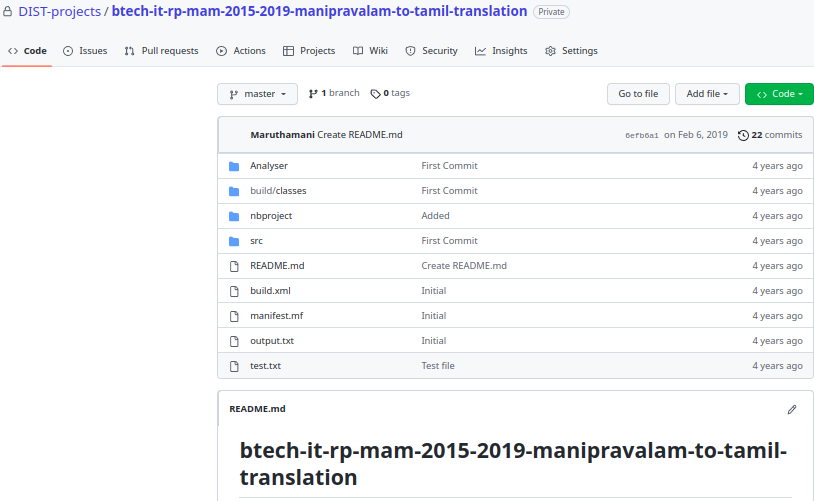The width and height of the screenshot is (814, 501).
Task: Open the build.xml file
Action: pos(270,291)
